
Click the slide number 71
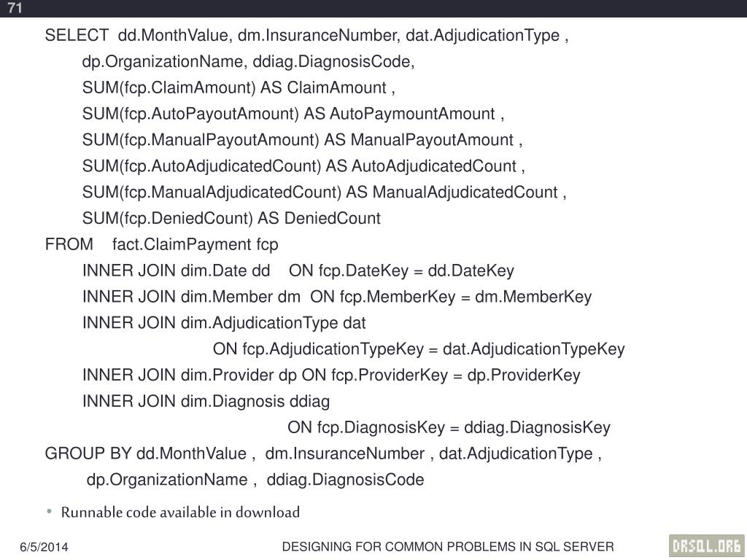click(15, 7)
